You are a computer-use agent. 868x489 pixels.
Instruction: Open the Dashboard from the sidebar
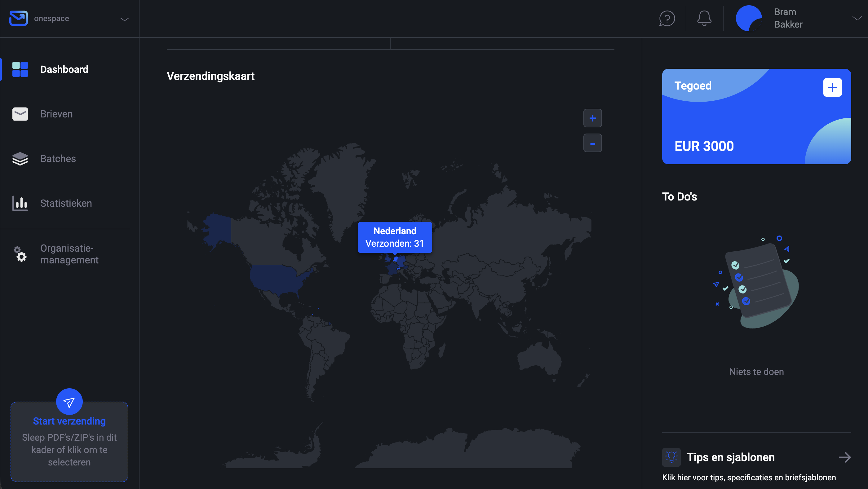pyautogui.click(x=64, y=69)
